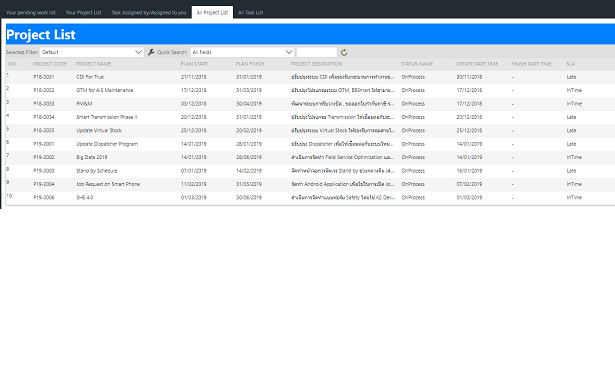The image size is (615, 383).
Task: Click the quick search text box
Action: (x=317, y=52)
